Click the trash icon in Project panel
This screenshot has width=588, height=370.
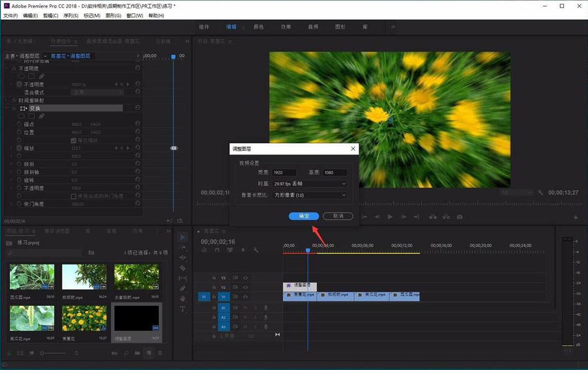[160, 353]
